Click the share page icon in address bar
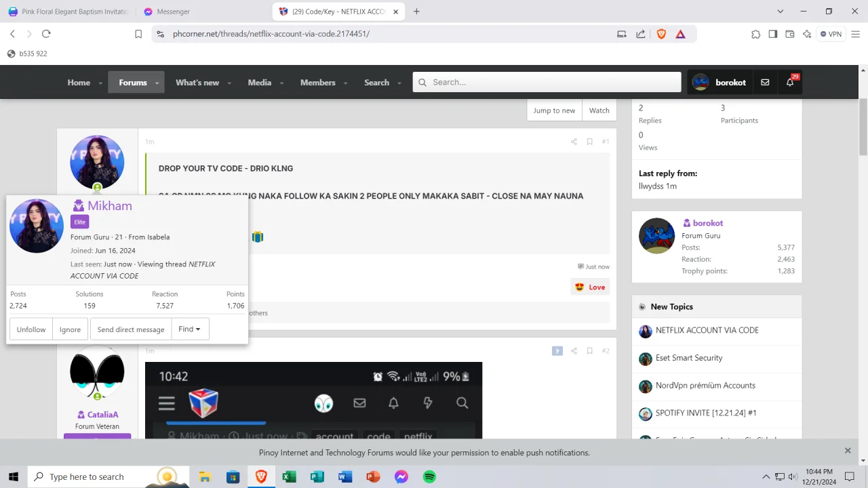 640,34
